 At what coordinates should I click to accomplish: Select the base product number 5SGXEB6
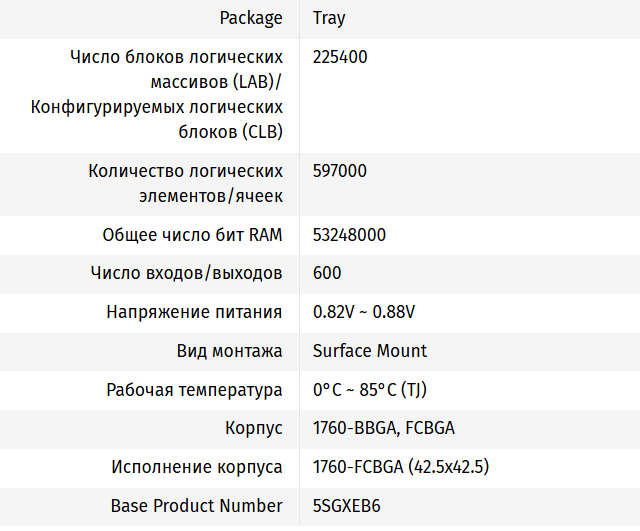[347, 506]
